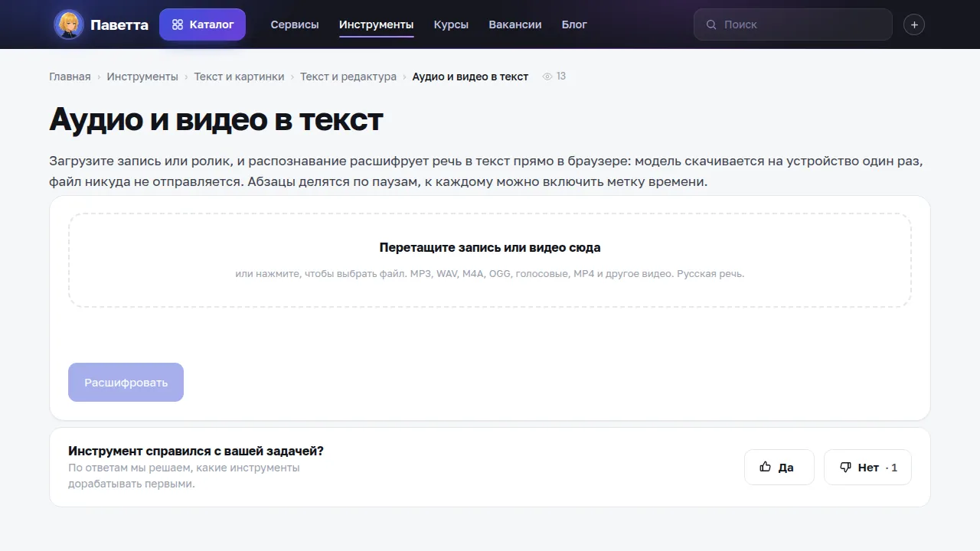Click 'Перетащите запись или видео сюда' text
980x551 pixels.
pos(490,248)
